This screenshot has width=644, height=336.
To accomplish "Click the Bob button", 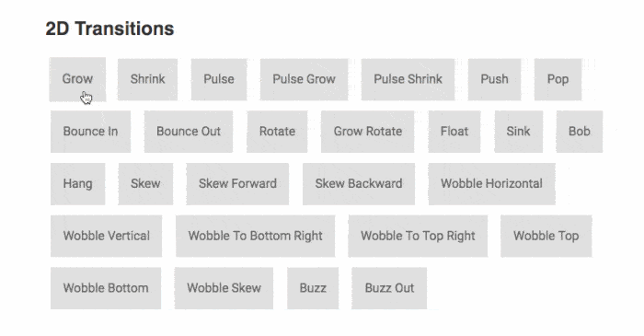I will coord(580,132).
